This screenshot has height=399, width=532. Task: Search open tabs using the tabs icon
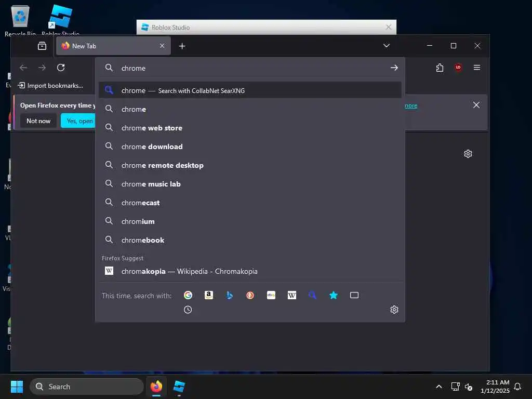click(354, 295)
